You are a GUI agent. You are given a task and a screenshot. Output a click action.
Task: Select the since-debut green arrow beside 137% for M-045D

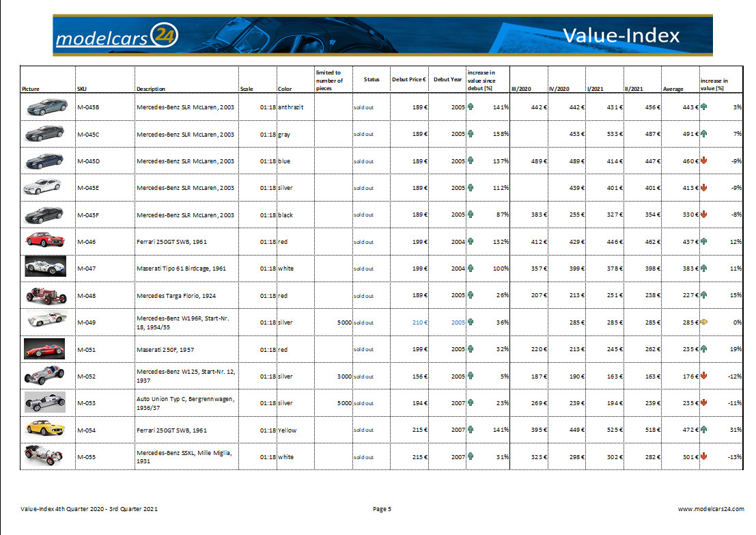pyautogui.click(x=471, y=160)
